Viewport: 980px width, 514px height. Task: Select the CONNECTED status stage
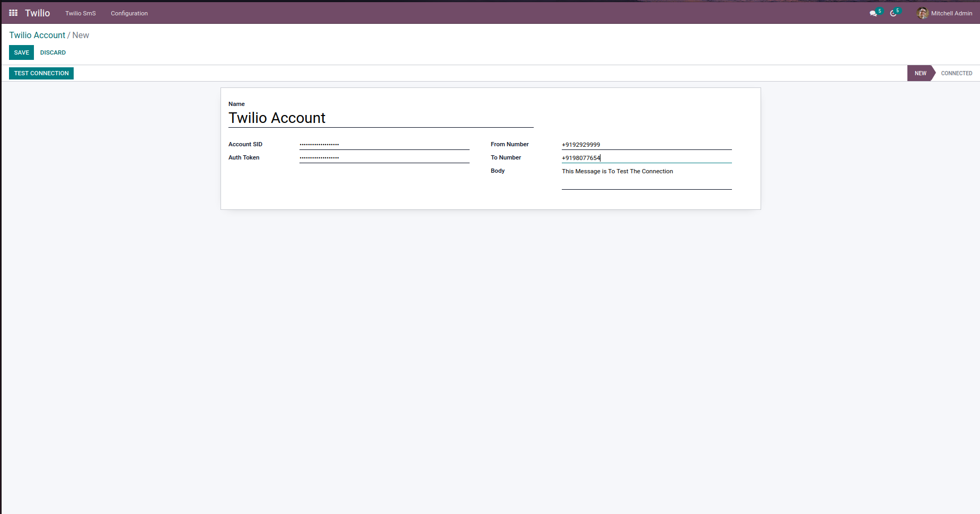click(957, 73)
